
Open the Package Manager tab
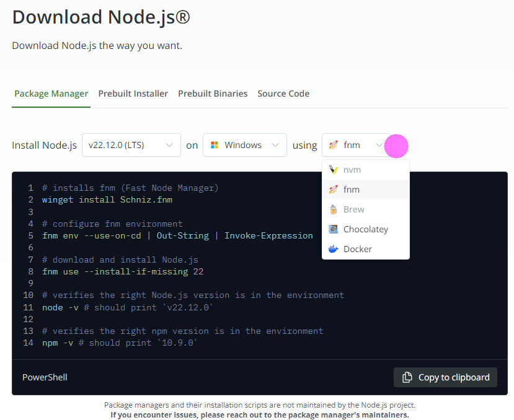tap(51, 94)
